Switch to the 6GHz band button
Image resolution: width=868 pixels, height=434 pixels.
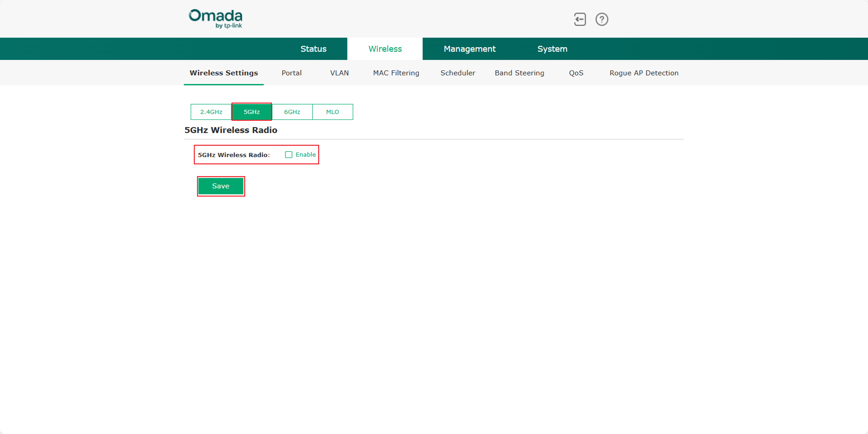click(x=292, y=112)
